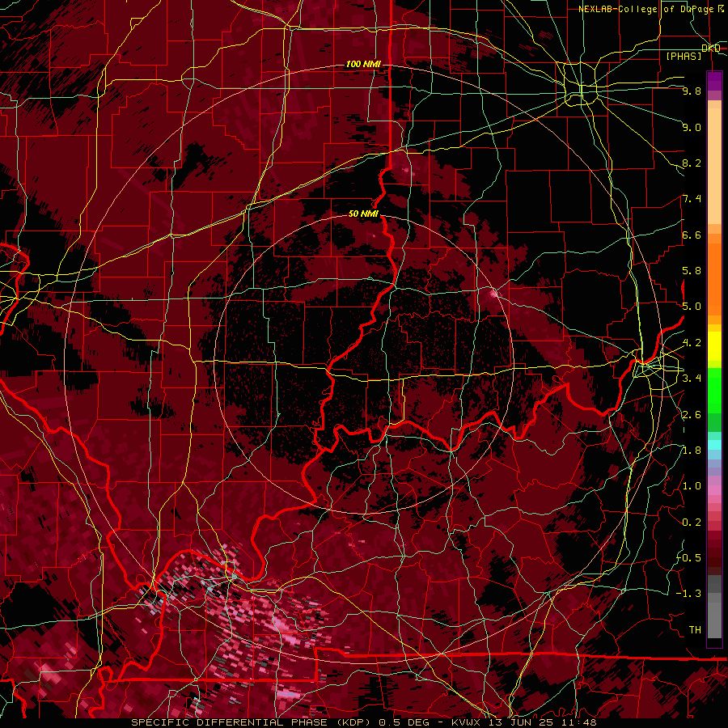Click the -1.3 value on the color scale
This screenshot has height=728, width=728.
(689, 594)
